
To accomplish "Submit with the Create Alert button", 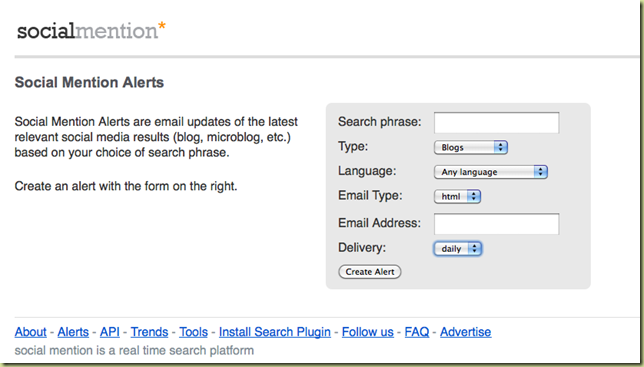I will [x=370, y=272].
